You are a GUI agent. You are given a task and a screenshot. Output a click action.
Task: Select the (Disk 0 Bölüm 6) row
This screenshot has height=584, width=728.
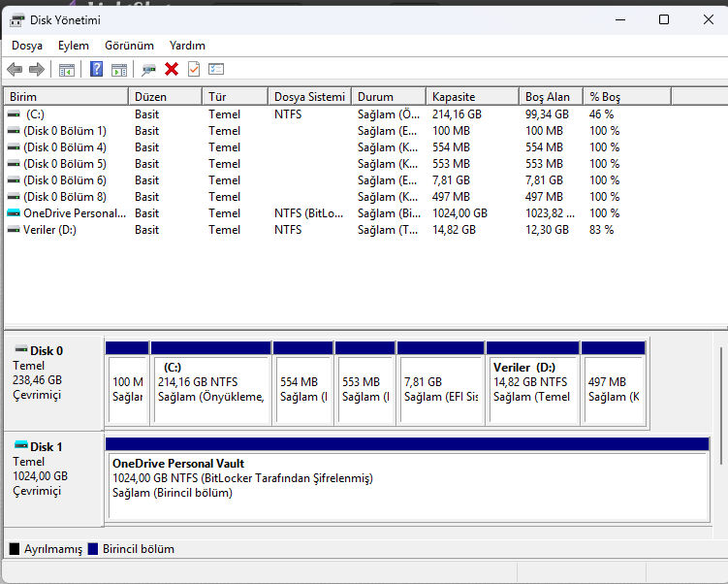pyautogui.click(x=339, y=180)
